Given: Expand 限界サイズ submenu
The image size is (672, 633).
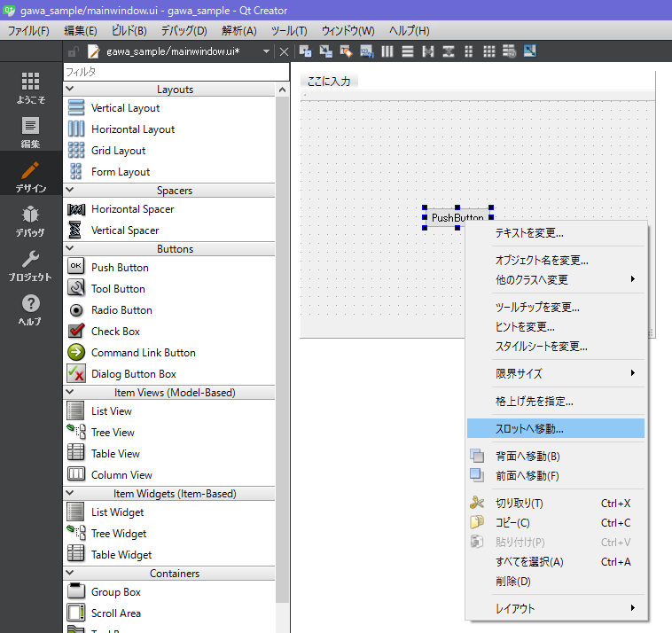Looking at the screenshot, I should pos(556,373).
